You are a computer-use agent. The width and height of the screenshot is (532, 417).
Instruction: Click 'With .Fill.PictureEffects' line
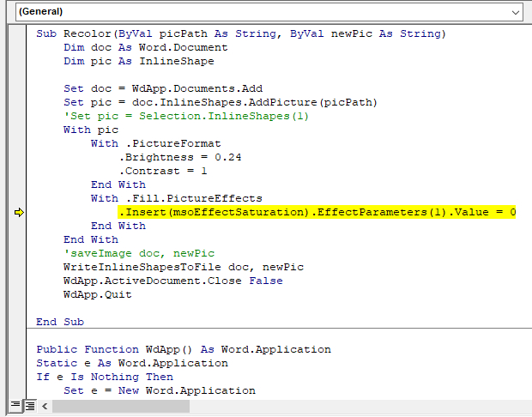[177, 198]
